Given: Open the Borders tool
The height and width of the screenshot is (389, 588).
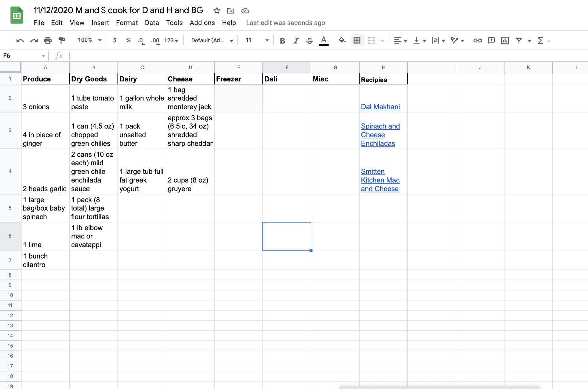Looking at the screenshot, I should [x=357, y=40].
